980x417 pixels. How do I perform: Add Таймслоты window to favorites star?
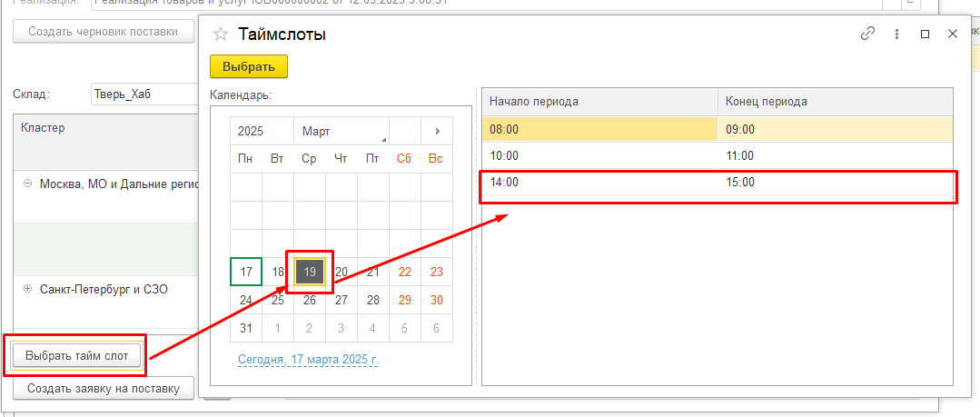pos(220,35)
